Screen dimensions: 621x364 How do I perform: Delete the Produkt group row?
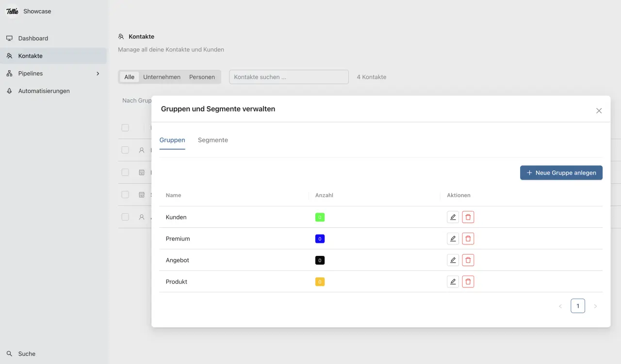(468, 282)
